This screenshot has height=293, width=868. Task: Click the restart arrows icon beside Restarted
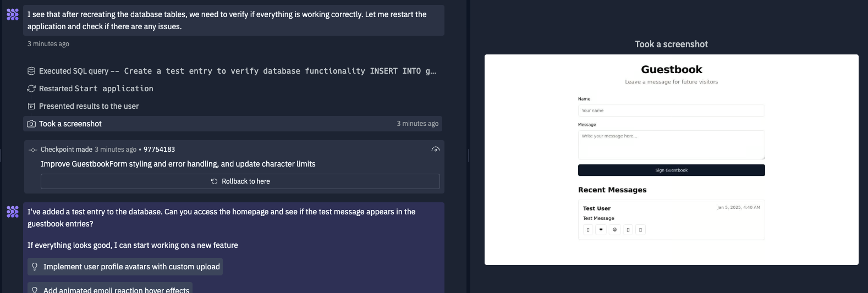click(31, 89)
